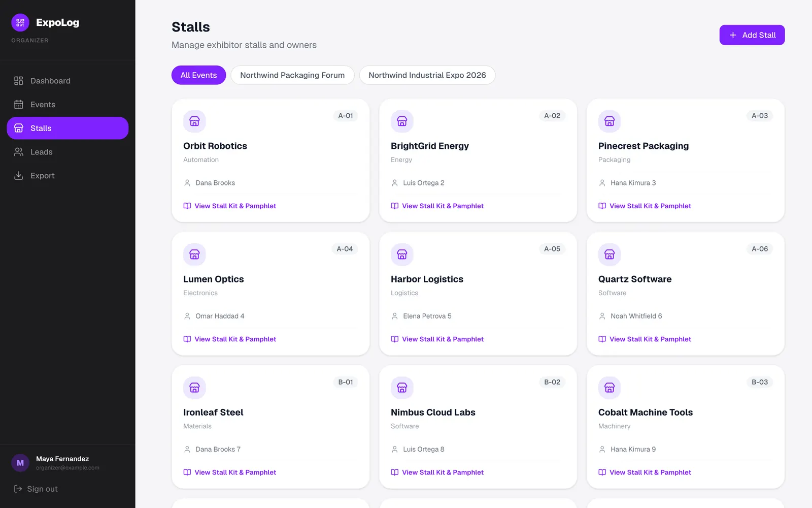This screenshot has height=508, width=812.
Task: Open the Leads people icon
Action: tap(19, 152)
